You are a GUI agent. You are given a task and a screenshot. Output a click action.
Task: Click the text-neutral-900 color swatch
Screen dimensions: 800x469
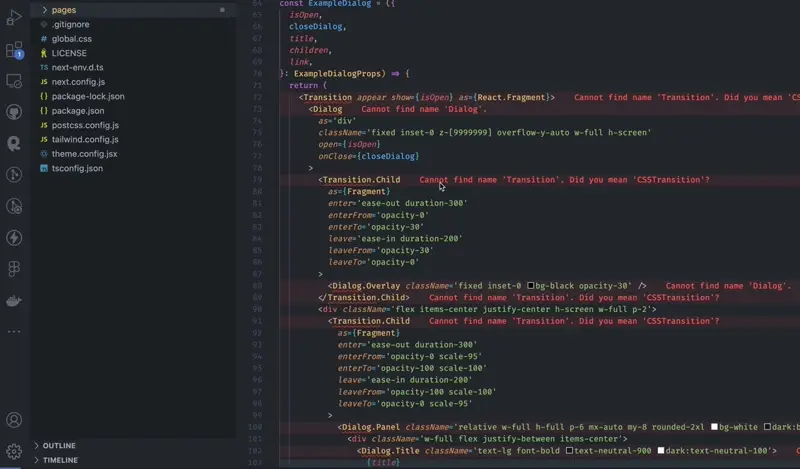tap(569, 451)
